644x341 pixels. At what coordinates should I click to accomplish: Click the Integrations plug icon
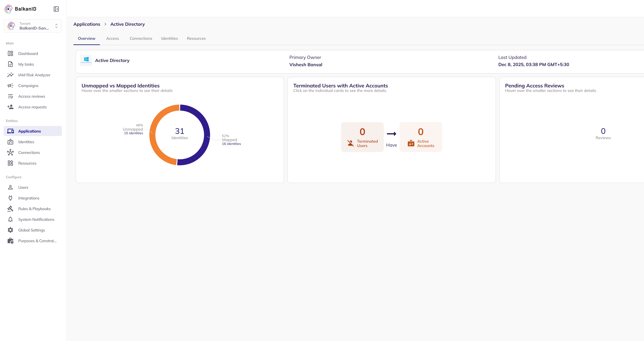10,198
